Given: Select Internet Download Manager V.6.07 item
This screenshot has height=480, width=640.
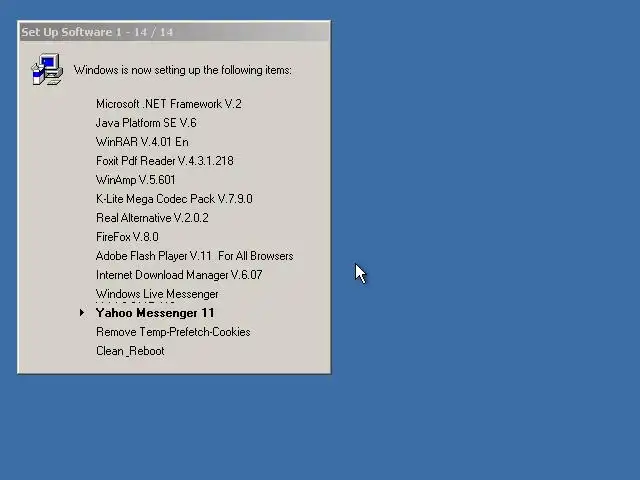Looking at the screenshot, I should pos(179,275).
